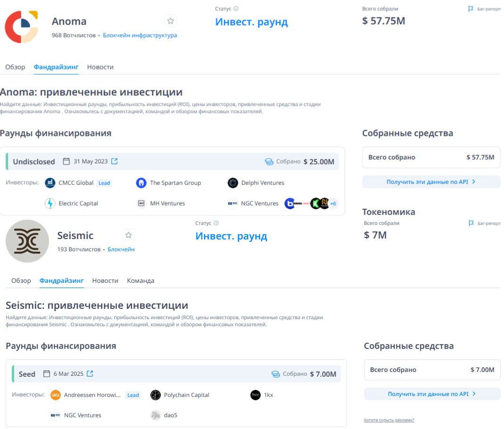Screen dimensions: 504x429
Task: Add Anoma to watchlist with star icon
Action: coord(170,21)
